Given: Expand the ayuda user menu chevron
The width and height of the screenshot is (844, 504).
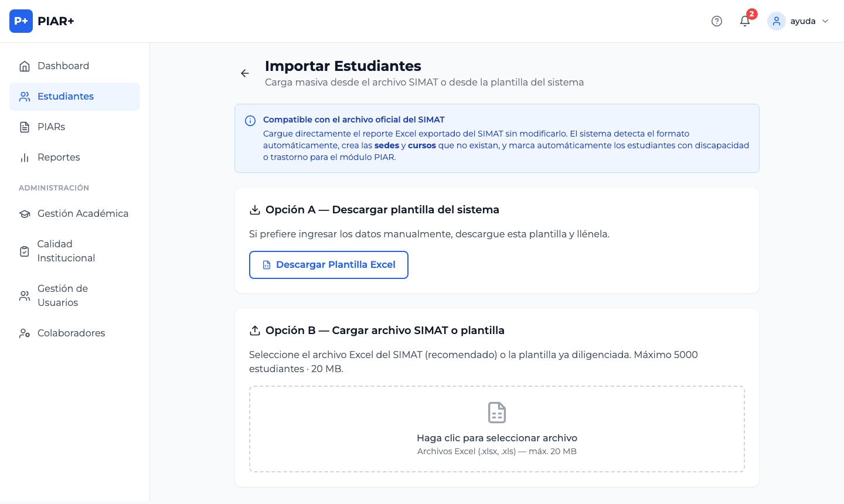Looking at the screenshot, I should pos(825,21).
